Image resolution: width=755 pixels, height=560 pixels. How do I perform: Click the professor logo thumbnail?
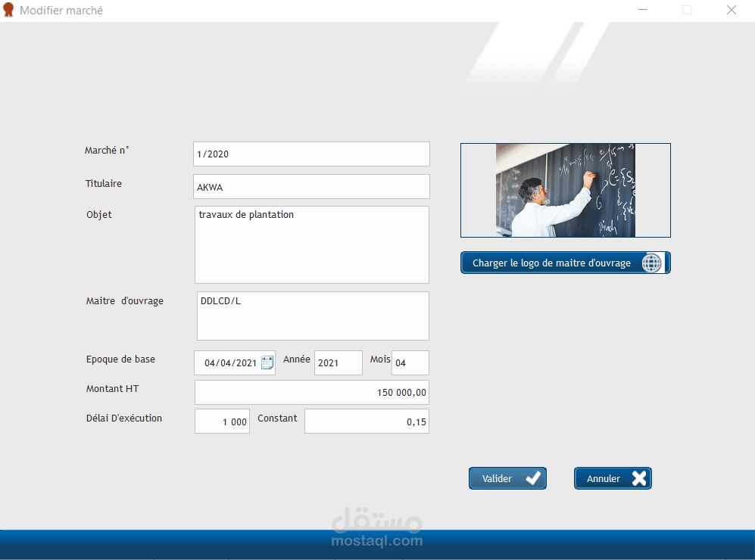click(x=565, y=190)
